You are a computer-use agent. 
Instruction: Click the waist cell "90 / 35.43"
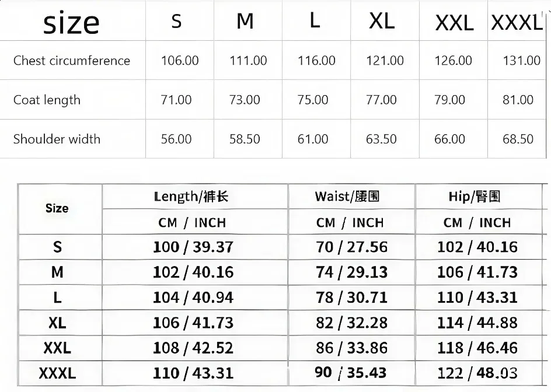(351, 373)
